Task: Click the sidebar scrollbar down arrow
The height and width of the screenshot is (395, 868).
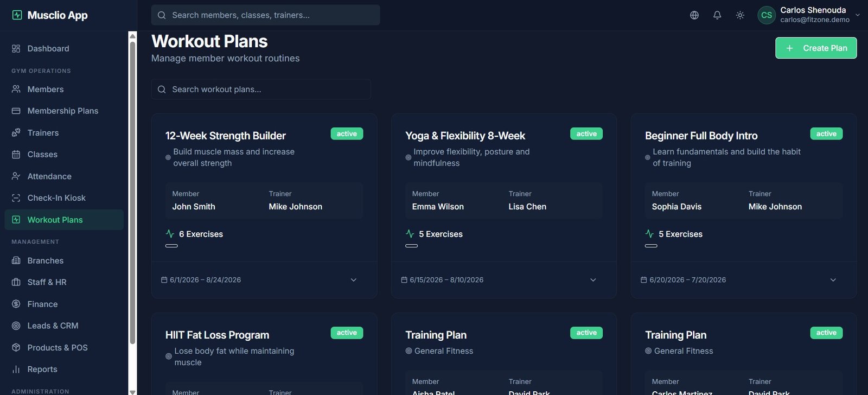Action: pos(132,391)
